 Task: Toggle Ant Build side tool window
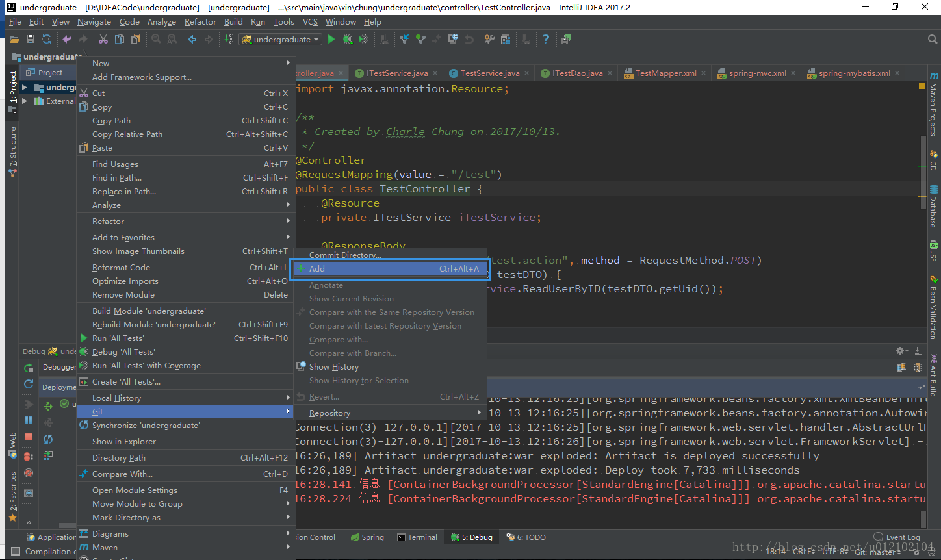pyautogui.click(x=934, y=375)
